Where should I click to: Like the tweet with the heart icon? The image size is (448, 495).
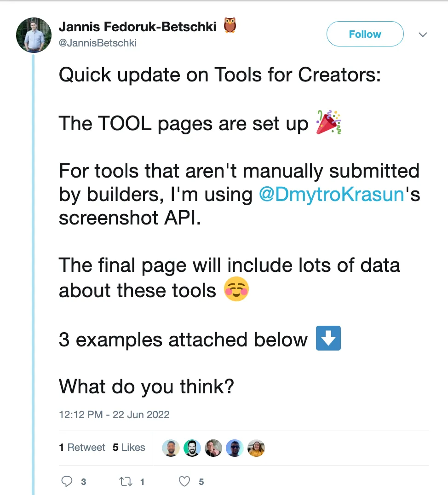(x=184, y=482)
